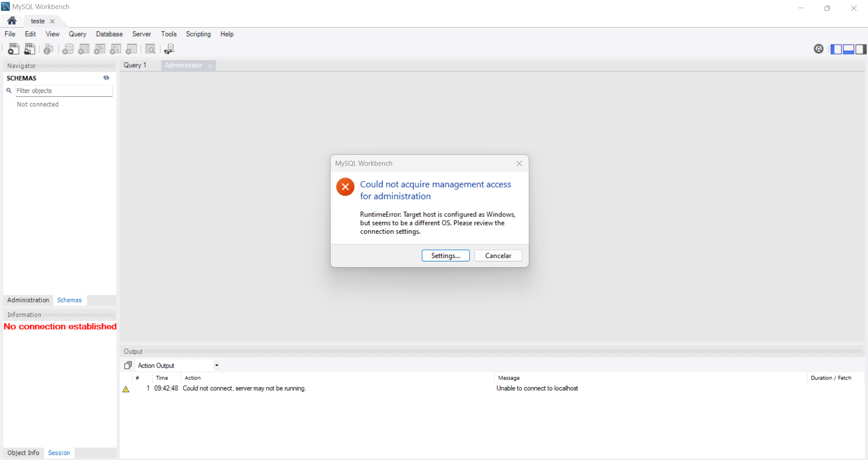Create new table toolbar icon
Screen dimensions: 868x460
(84, 49)
